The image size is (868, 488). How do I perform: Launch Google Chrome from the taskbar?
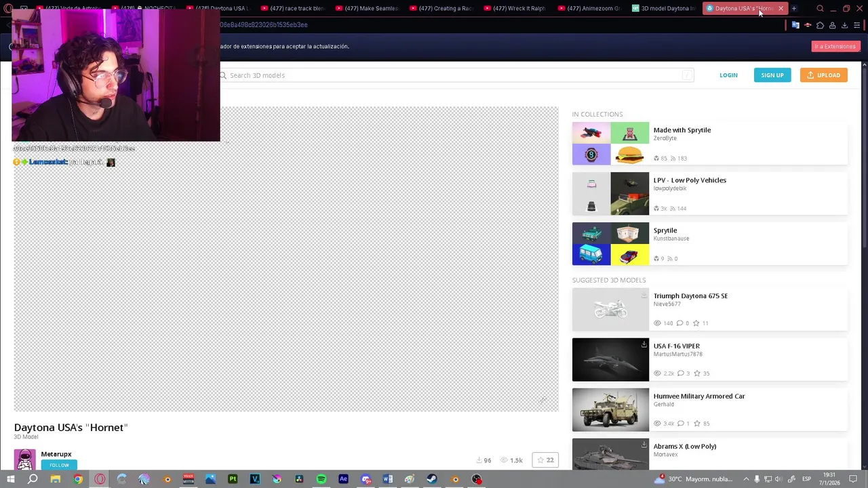(78, 479)
